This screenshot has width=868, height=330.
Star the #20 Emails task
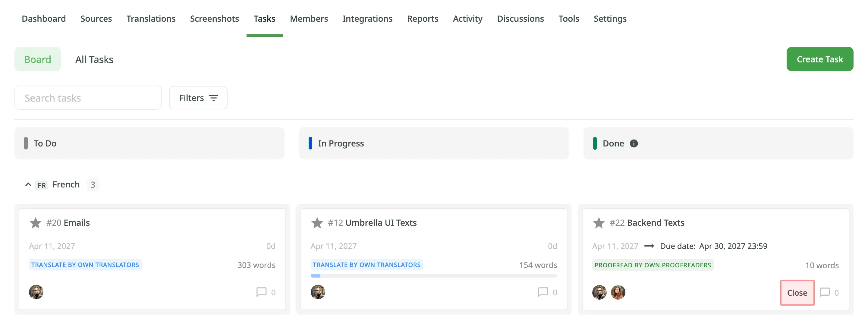coord(35,223)
